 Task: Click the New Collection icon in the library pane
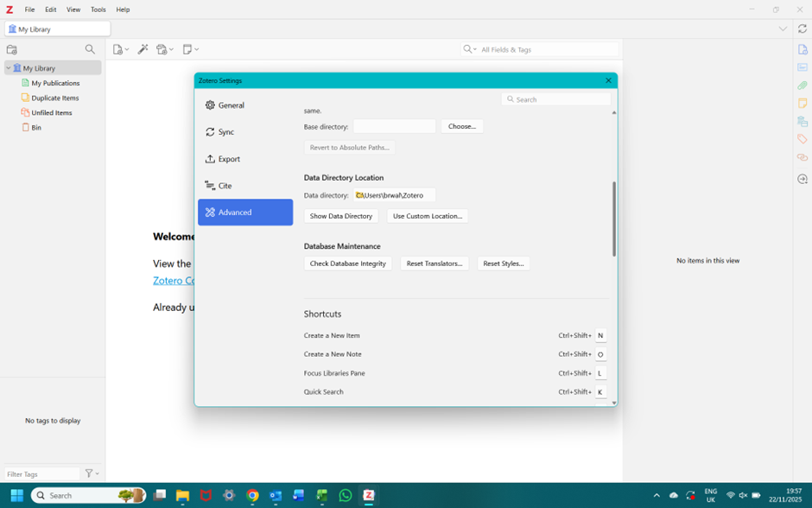(12, 50)
